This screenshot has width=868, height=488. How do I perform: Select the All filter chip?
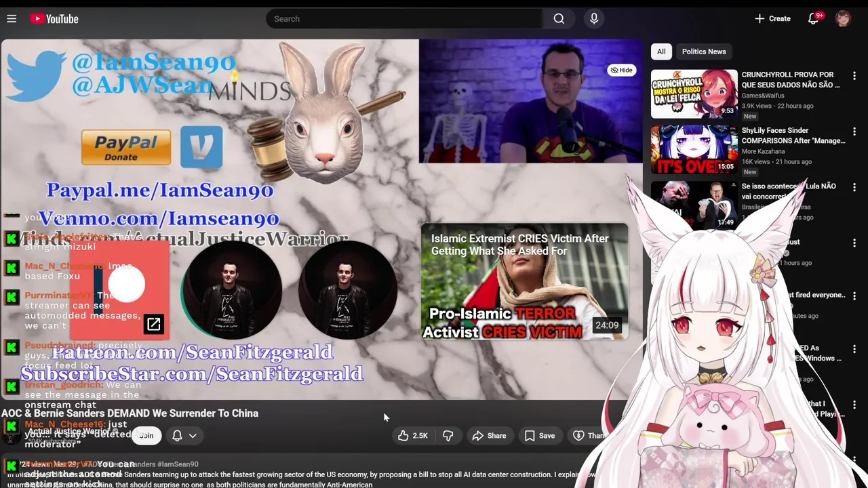click(x=661, y=52)
